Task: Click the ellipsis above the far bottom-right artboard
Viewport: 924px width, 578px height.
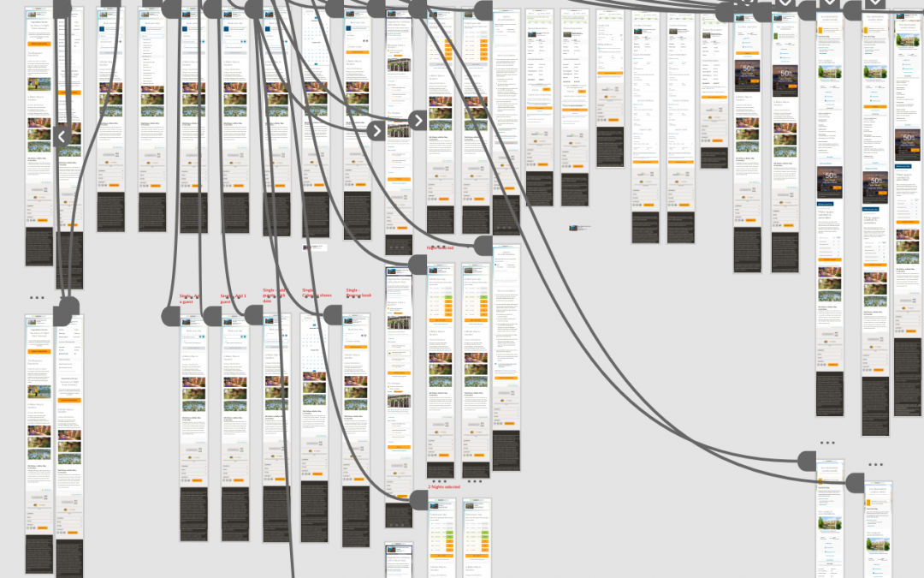Action: pos(875,465)
